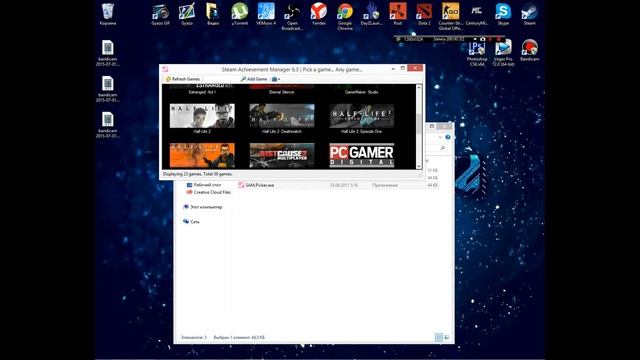Image resolution: width=640 pixels, height=360 pixels.
Task: Click the game list scrollbar down arrow
Action: pyautogui.click(x=419, y=166)
